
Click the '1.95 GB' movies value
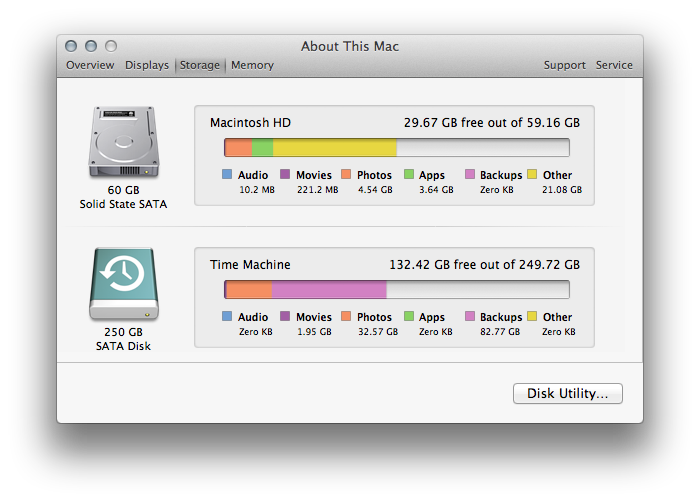pyautogui.click(x=314, y=332)
